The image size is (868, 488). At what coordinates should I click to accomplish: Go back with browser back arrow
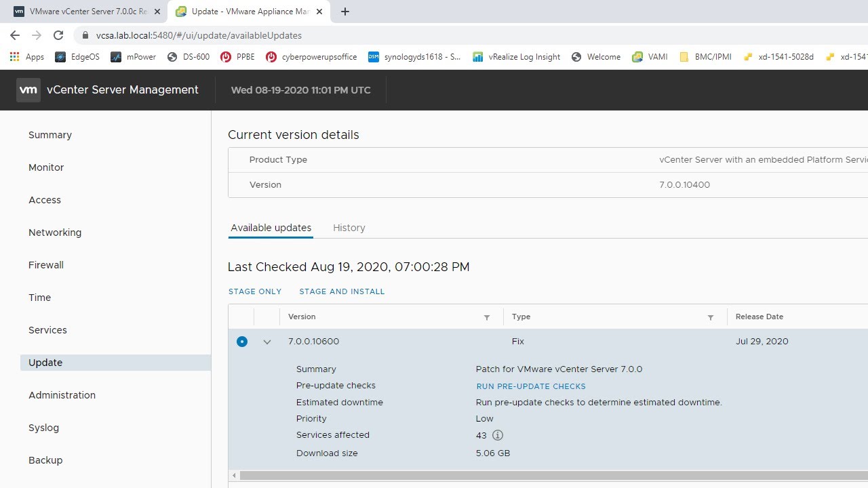pos(15,35)
